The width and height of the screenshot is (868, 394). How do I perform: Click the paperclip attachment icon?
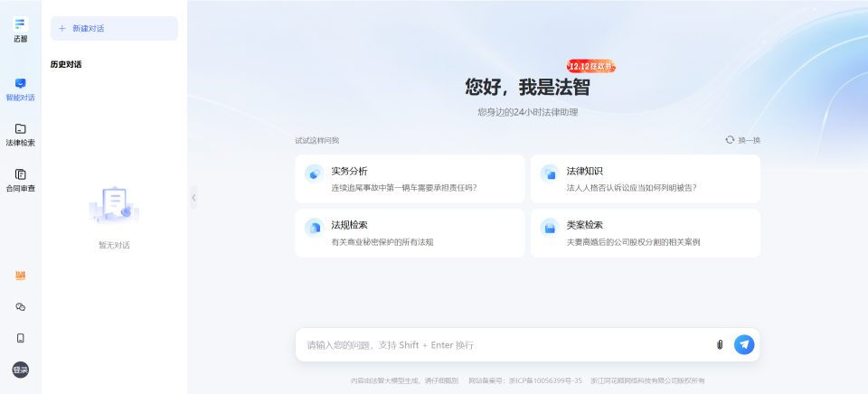pyautogui.click(x=720, y=345)
